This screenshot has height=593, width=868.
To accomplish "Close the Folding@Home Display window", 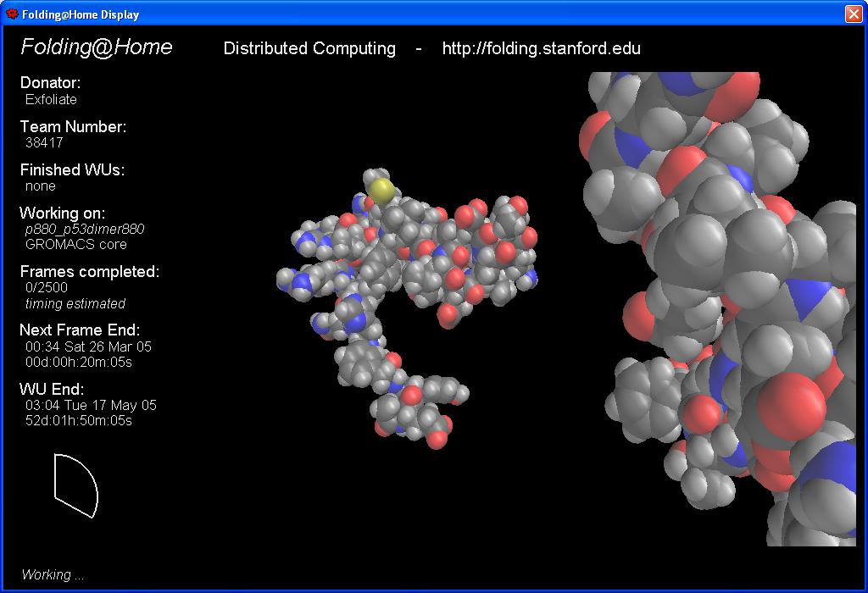I will pyautogui.click(x=853, y=14).
